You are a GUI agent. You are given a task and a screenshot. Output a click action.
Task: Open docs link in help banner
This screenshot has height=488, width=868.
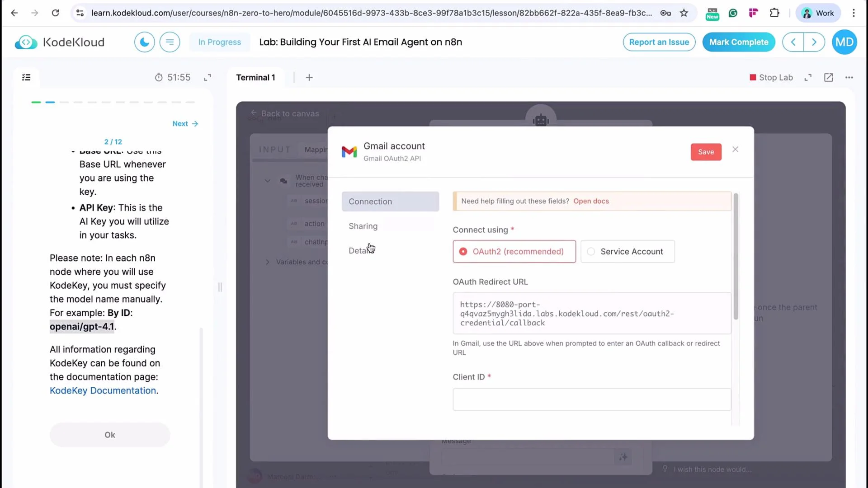point(591,201)
